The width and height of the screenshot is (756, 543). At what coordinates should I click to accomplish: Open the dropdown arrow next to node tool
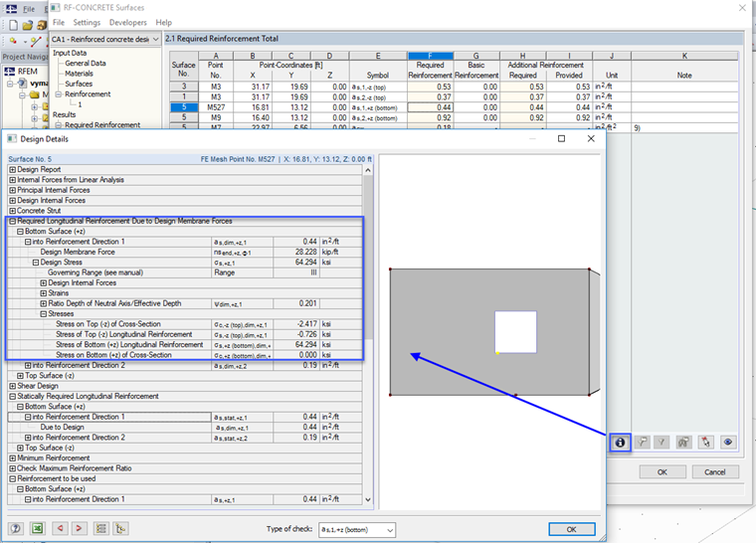pos(25,42)
